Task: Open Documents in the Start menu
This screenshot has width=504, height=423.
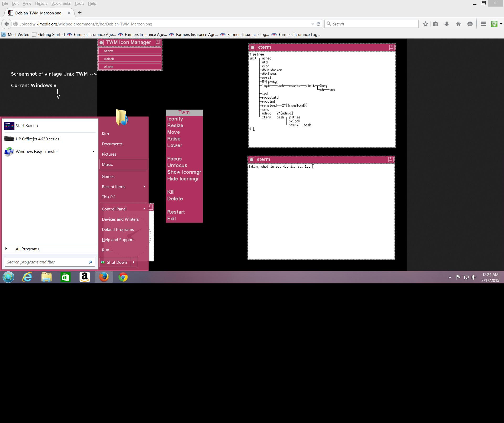Action: pyautogui.click(x=123, y=144)
